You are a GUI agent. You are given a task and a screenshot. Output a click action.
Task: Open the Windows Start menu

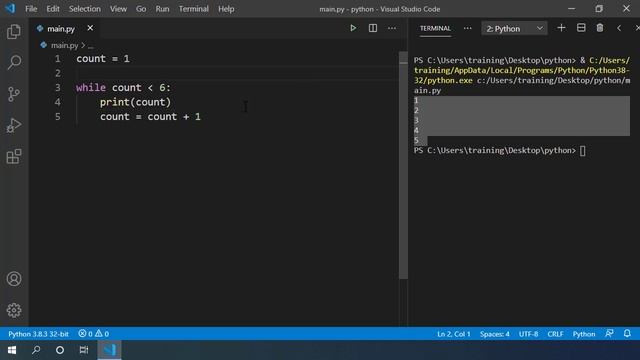pos(12,350)
